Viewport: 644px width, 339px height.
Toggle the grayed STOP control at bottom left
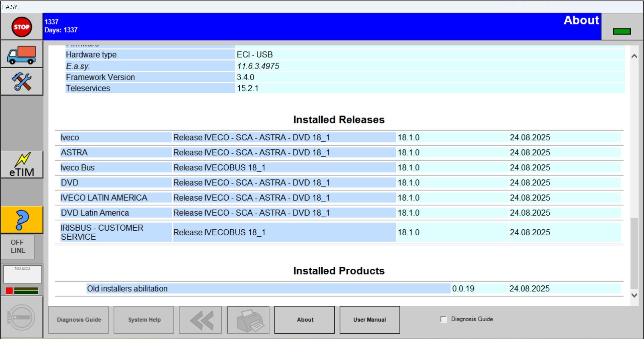[21, 316]
